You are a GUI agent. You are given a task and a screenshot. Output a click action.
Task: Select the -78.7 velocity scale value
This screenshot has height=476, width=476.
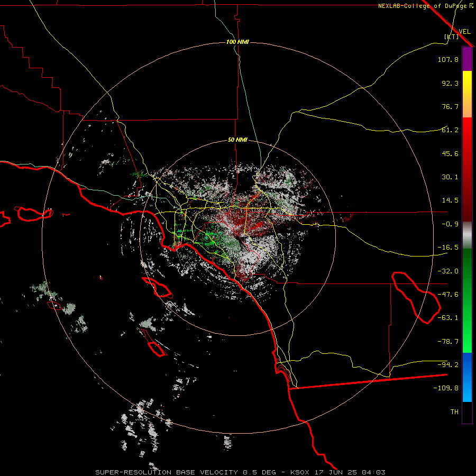[x=448, y=342]
